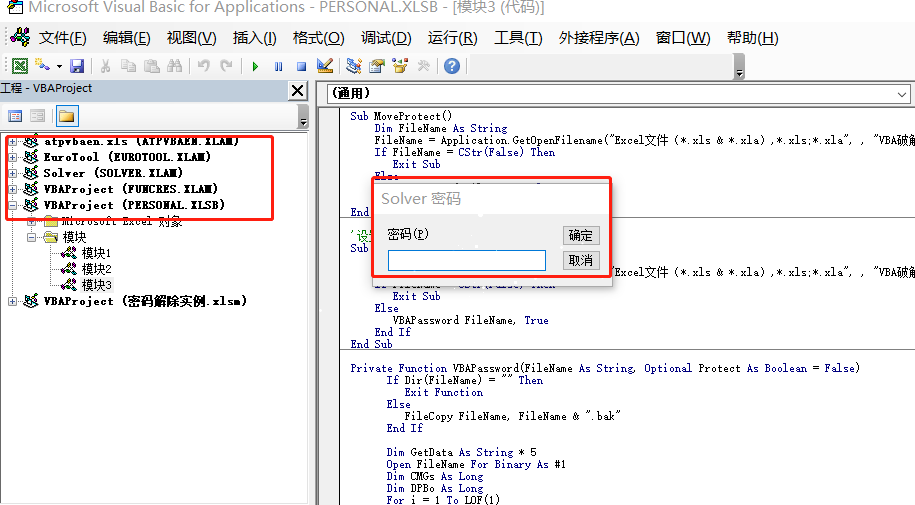Click 取消 in Solver 密码 dialog

click(x=581, y=260)
